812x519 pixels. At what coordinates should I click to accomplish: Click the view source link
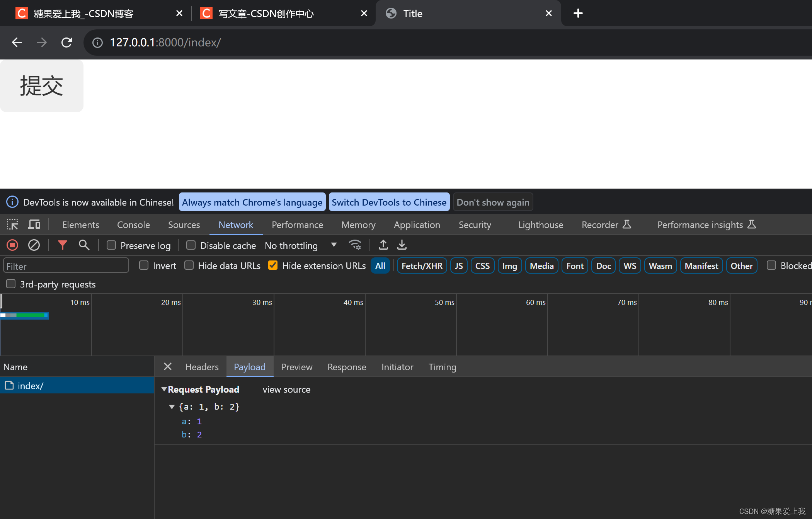pos(286,390)
